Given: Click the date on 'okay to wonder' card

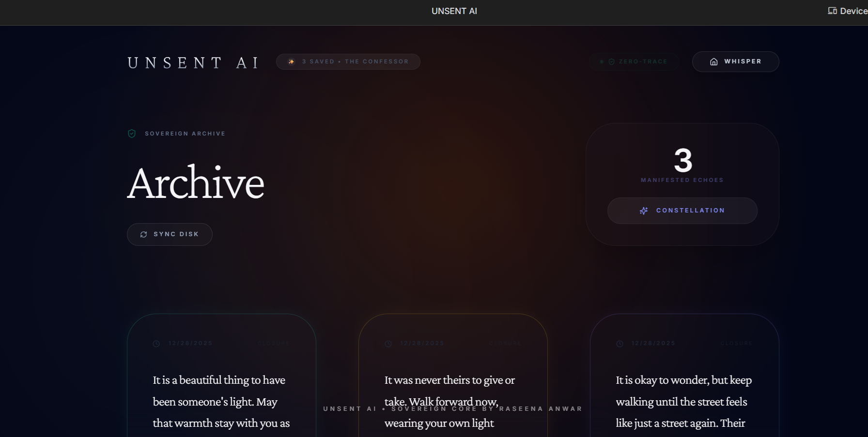Looking at the screenshot, I should pos(653,343).
